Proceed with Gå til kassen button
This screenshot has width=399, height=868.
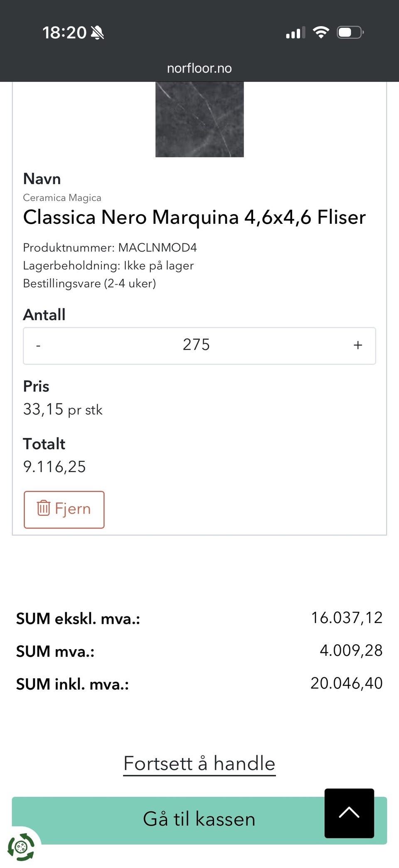pyautogui.click(x=199, y=820)
